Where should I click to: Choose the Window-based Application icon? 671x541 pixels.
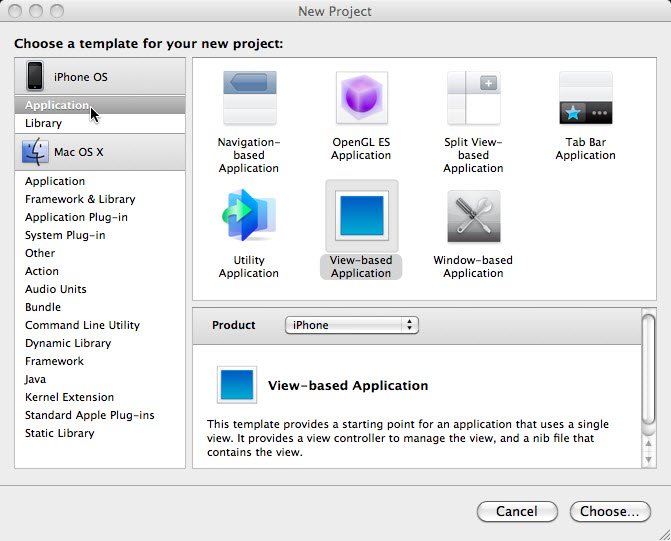click(474, 217)
